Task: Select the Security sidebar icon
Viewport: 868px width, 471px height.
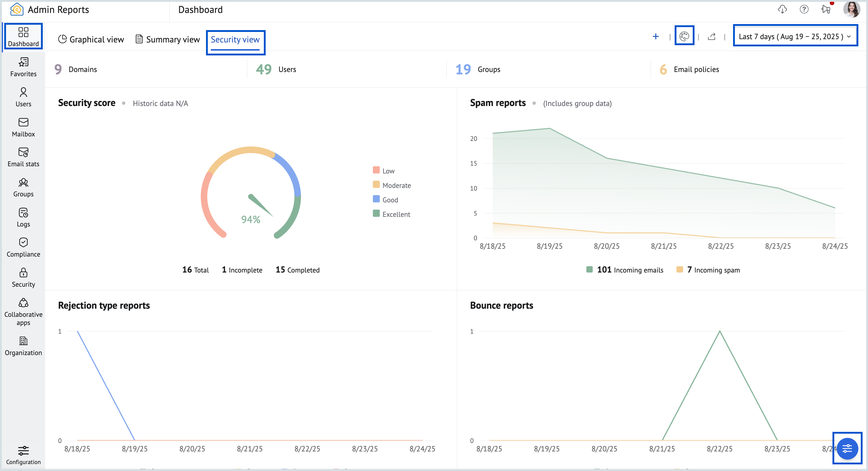Action: click(x=23, y=277)
